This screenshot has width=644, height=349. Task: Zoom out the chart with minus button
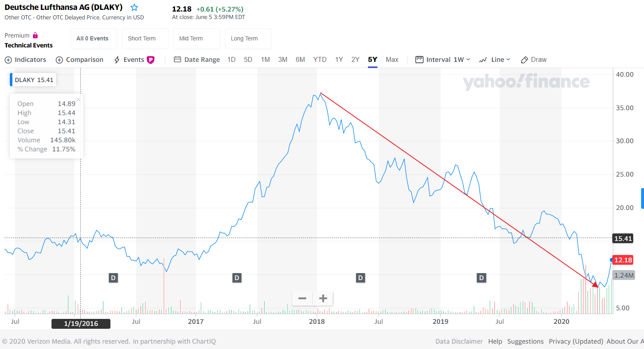[302, 298]
